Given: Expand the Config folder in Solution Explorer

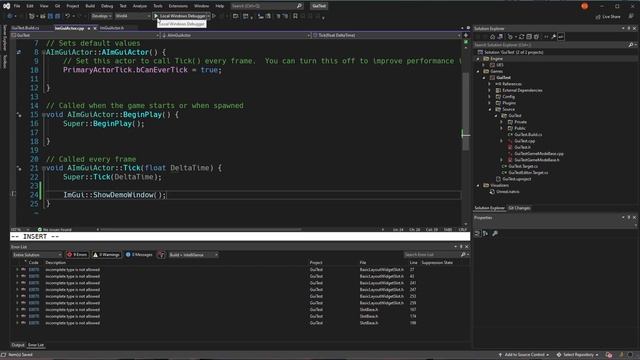Looking at the screenshot, I should (490, 97).
